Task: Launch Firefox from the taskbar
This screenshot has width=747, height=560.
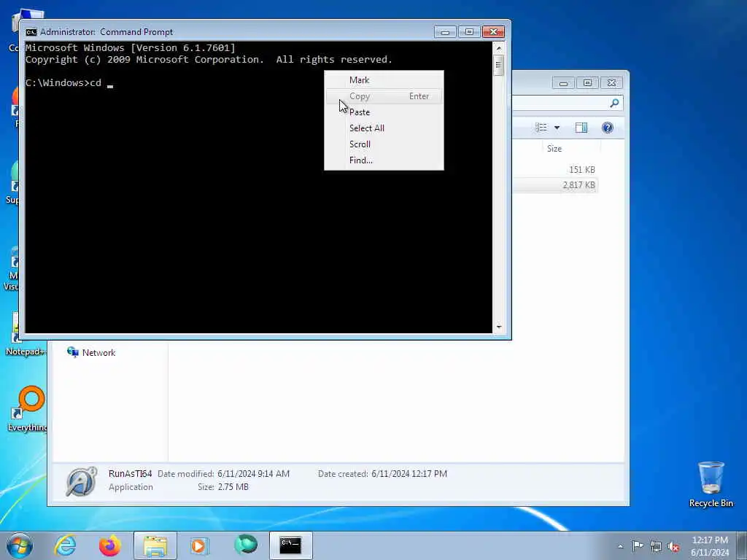Action: tap(109, 545)
